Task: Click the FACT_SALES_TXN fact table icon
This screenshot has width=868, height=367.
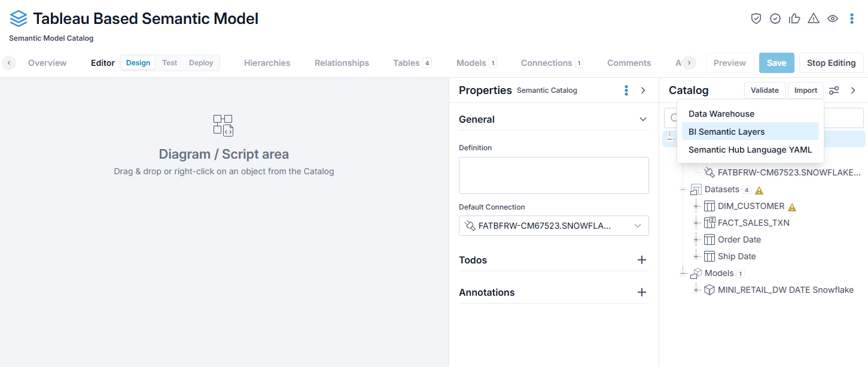Action: [x=709, y=223]
